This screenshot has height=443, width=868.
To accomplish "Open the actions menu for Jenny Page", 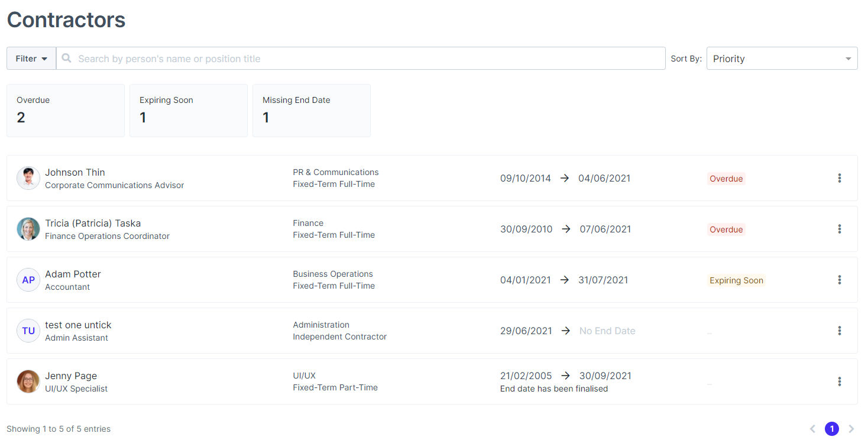I will tap(840, 381).
